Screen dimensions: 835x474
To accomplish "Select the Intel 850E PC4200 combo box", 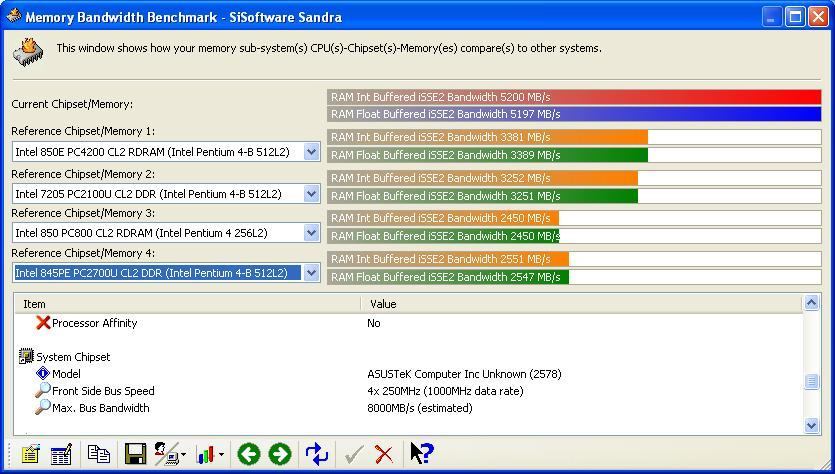I will pos(166,152).
